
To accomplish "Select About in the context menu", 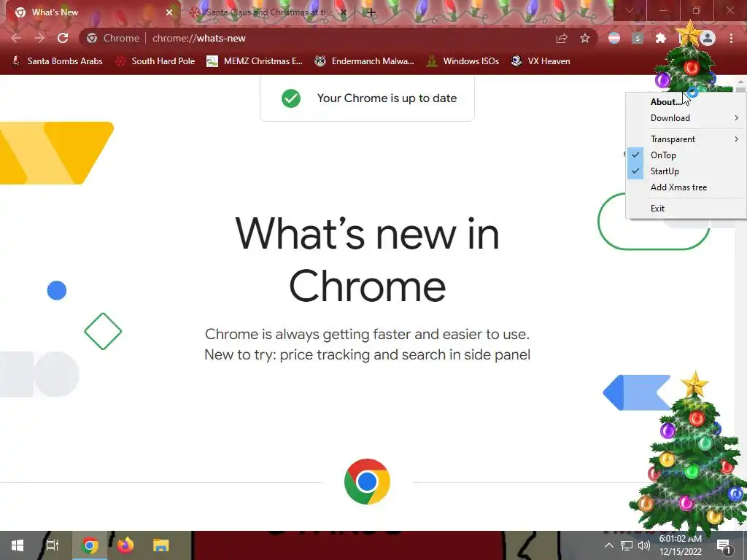I will [x=686, y=102].
